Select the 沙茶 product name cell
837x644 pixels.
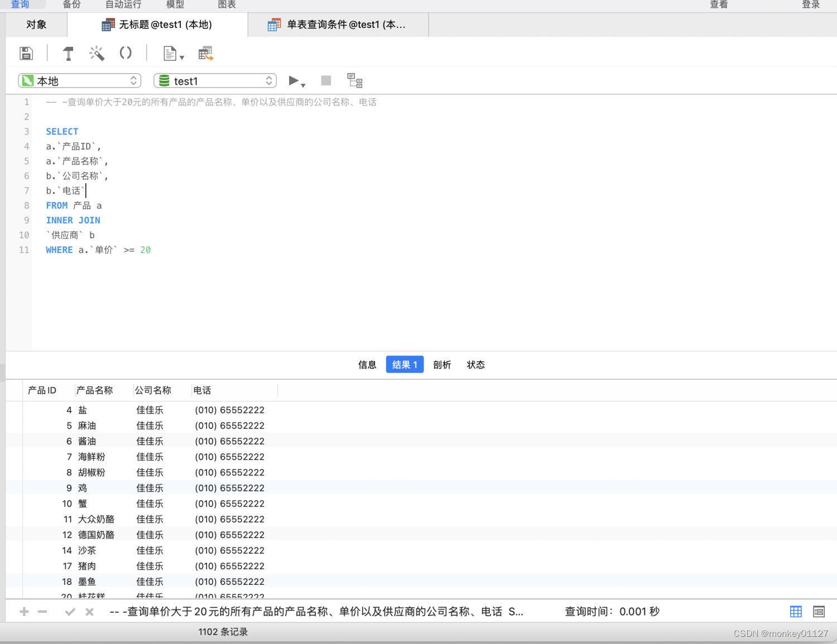tap(87, 551)
